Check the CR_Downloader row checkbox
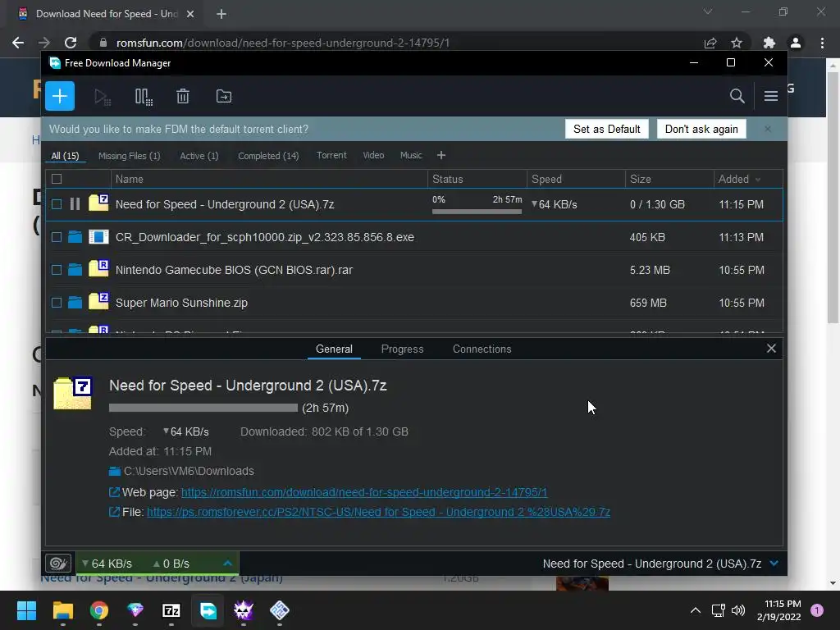 57,237
